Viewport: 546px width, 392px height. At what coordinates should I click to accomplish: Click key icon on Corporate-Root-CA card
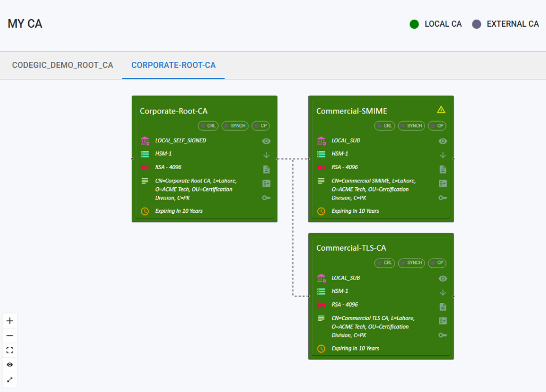(267, 198)
